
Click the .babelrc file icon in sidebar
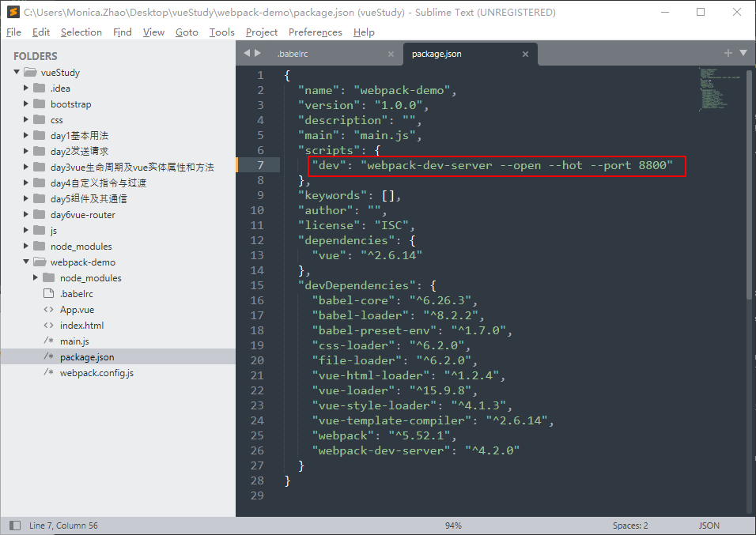click(48, 293)
